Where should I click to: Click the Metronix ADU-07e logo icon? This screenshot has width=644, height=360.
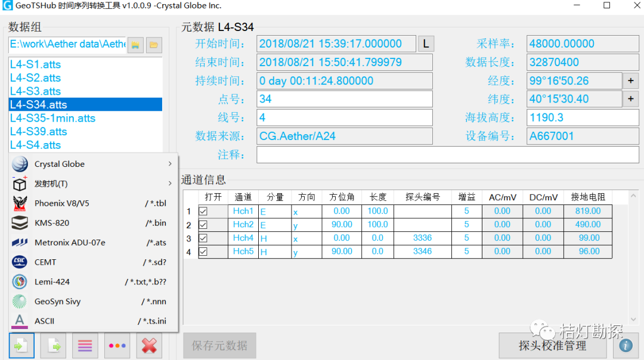coord(20,243)
